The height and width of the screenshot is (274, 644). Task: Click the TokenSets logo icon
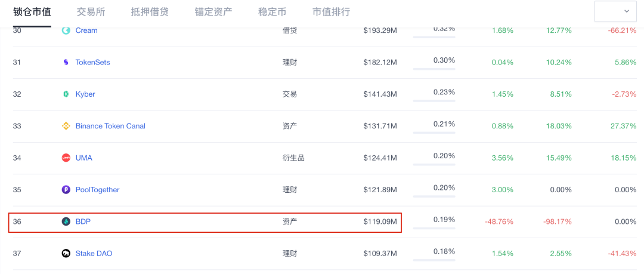point(66,62)
